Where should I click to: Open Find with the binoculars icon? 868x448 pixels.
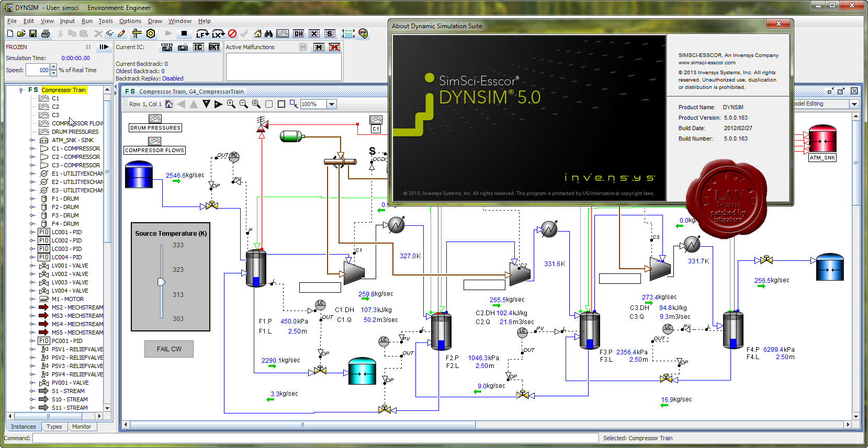click(x=268, y=33)
